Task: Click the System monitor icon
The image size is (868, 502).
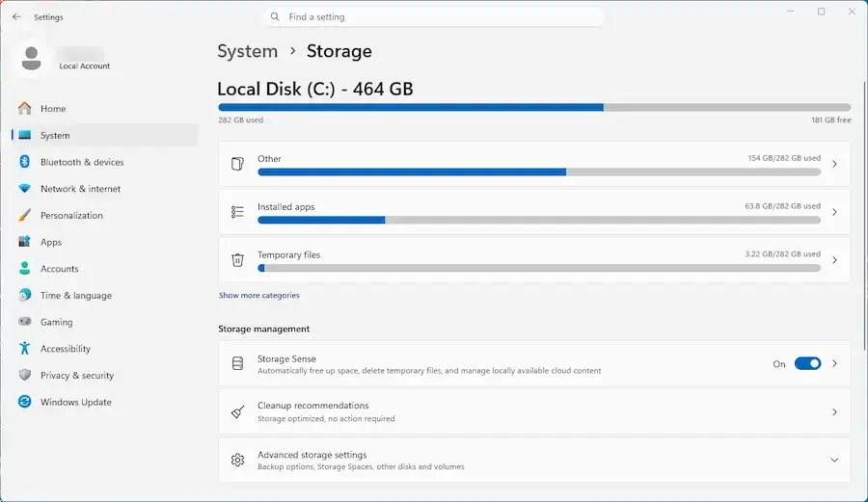Action: coord(24,135)
